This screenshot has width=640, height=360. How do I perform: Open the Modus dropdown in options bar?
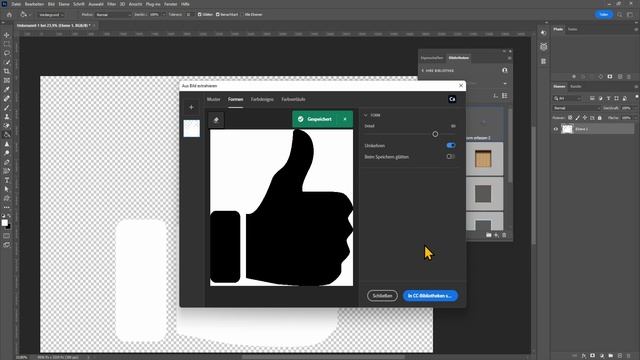[113, 15]
